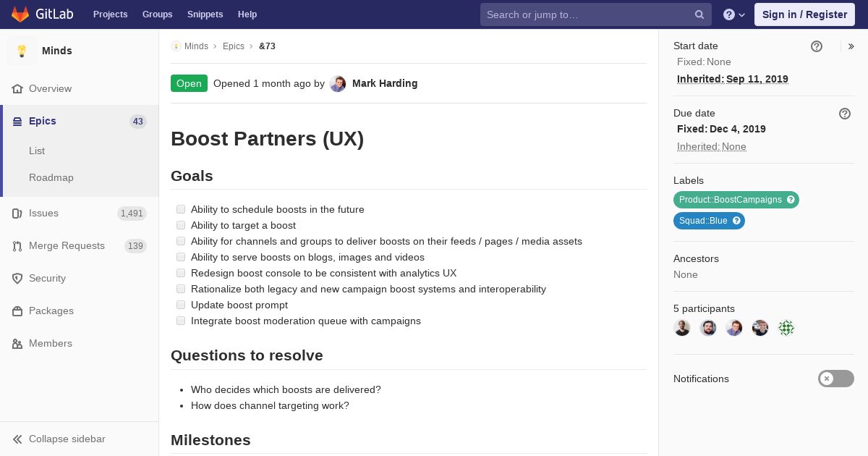Open Issues via its sidebar icon

click(x=17, y=214)
